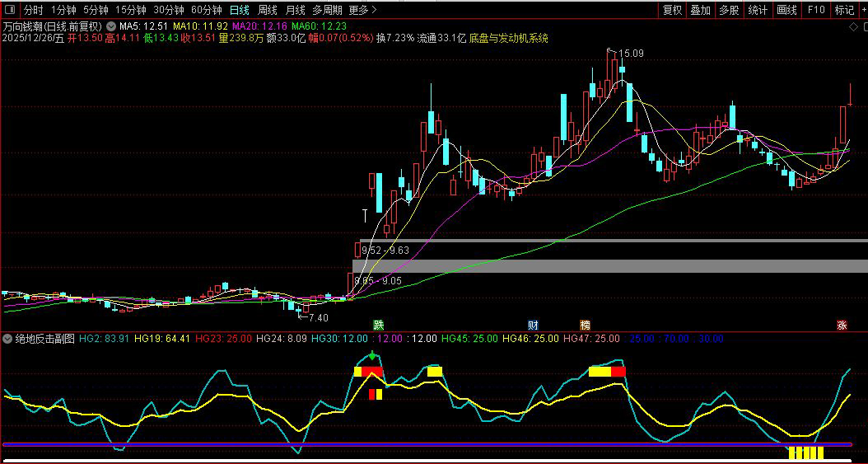
Task: Open the F10 company info
Action: click(x=816, y=11)
